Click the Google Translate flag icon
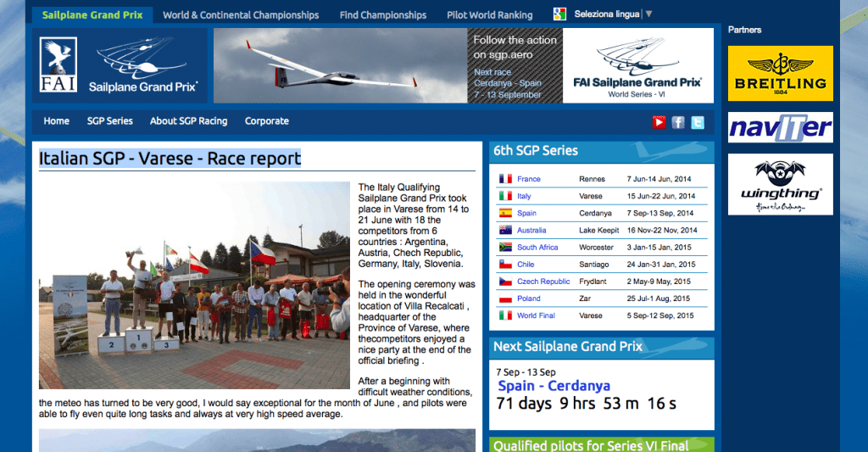868x452 pixels. 559,14
